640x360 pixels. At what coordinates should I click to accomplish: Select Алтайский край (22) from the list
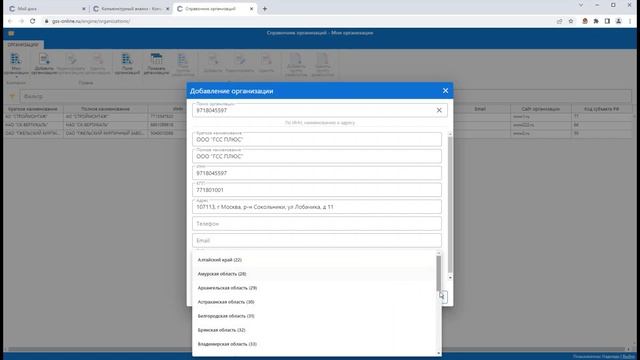pos(314,260)
